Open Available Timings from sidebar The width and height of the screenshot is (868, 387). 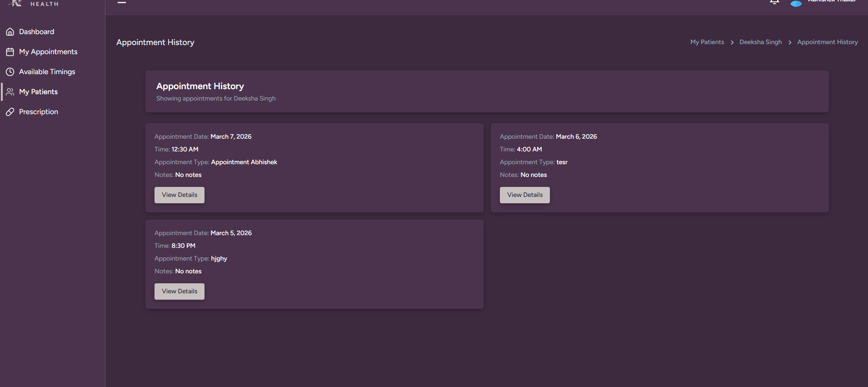pyautogui.click(x=47, y=72)
